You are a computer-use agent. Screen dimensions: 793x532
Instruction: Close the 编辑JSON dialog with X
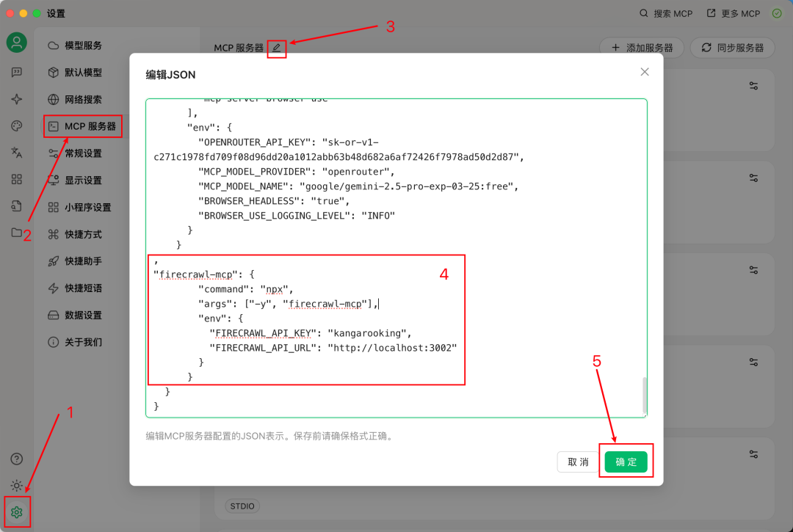click(645, 72)
